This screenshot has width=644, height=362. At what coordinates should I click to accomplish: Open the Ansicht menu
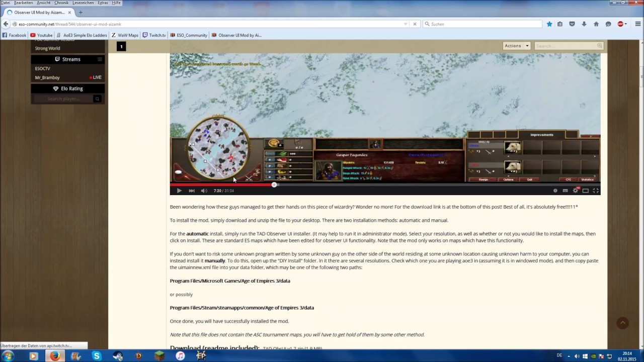pyautogui.click(x=44, y=3)
